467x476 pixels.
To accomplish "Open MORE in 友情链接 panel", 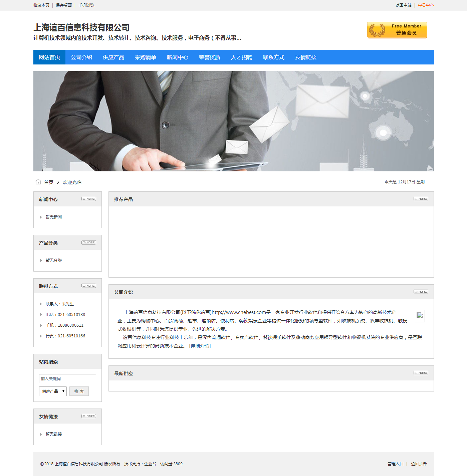I will (x=89, y=416).
